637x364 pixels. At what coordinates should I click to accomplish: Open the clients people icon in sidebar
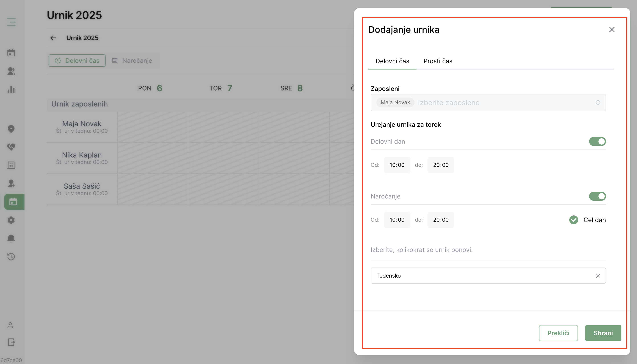pyautogui.click(x=11, y=71)
